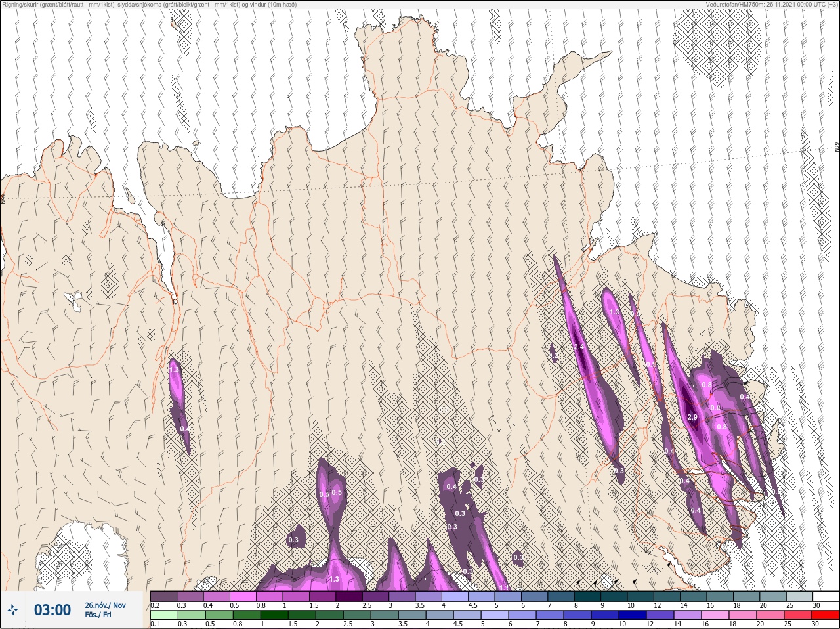Click the 'Fös./ Fri' weekday text
The image size is (840, 629).
(98, 615)
